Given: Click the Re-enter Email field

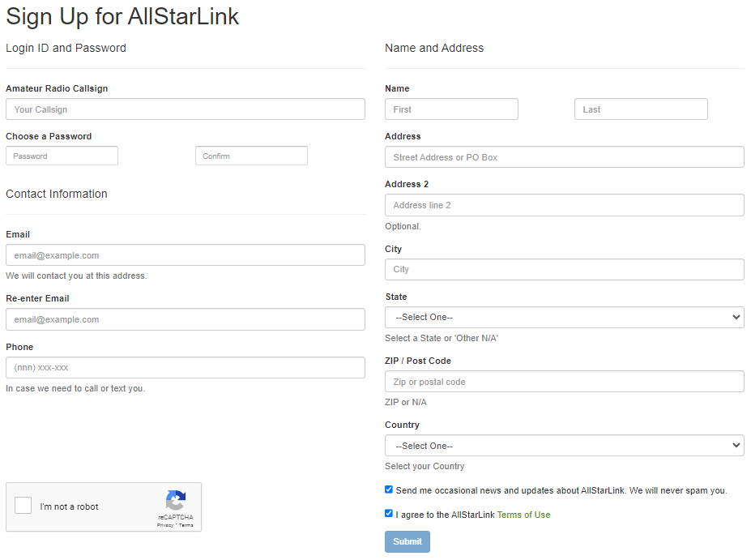Looking at the screenshot, I should 185,318.
